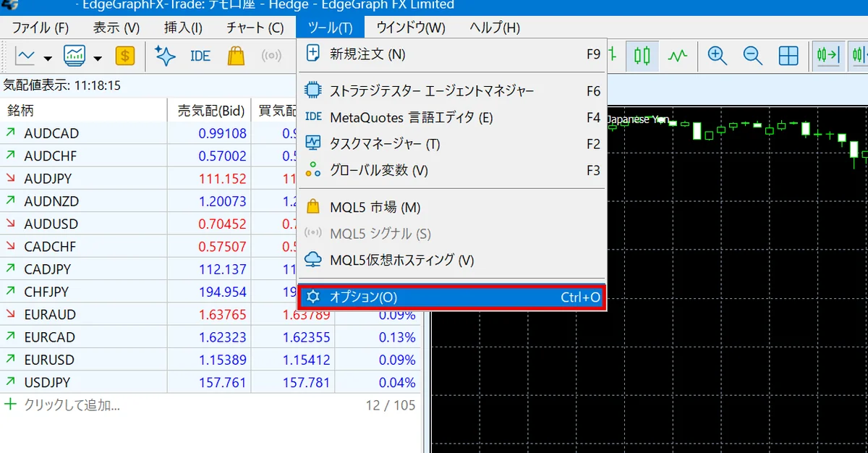This screenshot has width=868, height=453.
Task: Open ストラテジテスター エージェントマネジャー menu entry
Action: point(453,91)
